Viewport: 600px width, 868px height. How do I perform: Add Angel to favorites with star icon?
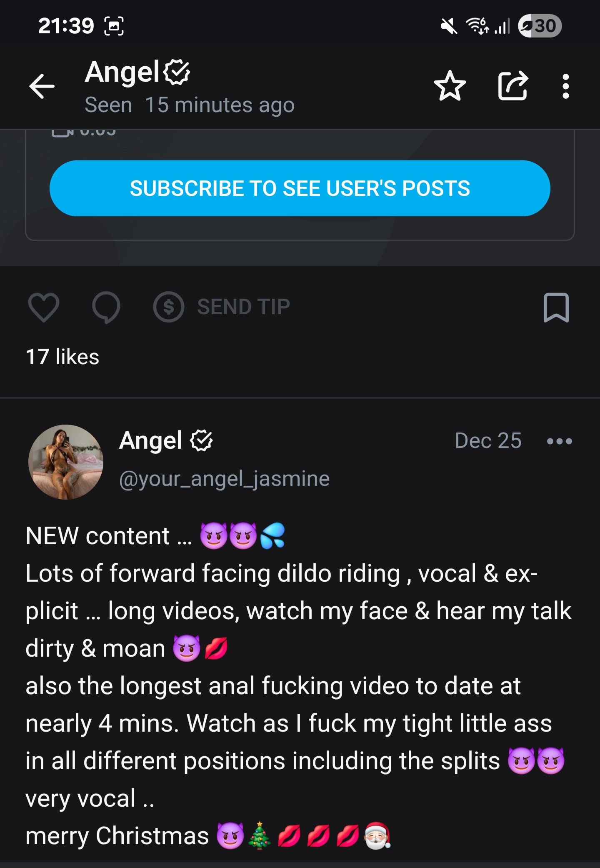click(450, 86)
